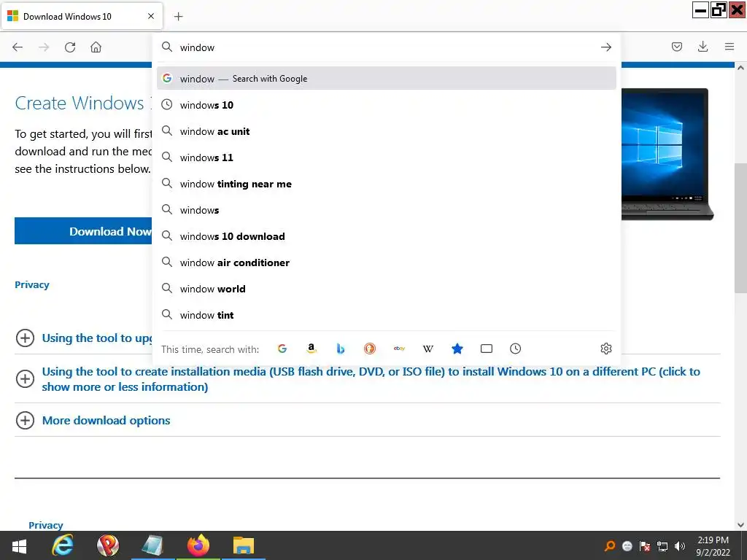Search this time with eBay
Viewport: 747px width, 560px height.
(399, 349)
